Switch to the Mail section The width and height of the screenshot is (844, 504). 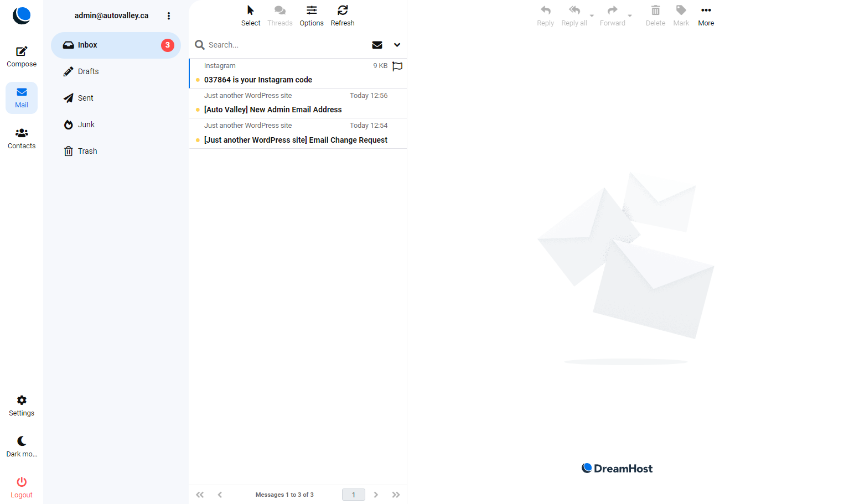click(x=22, y=98)
